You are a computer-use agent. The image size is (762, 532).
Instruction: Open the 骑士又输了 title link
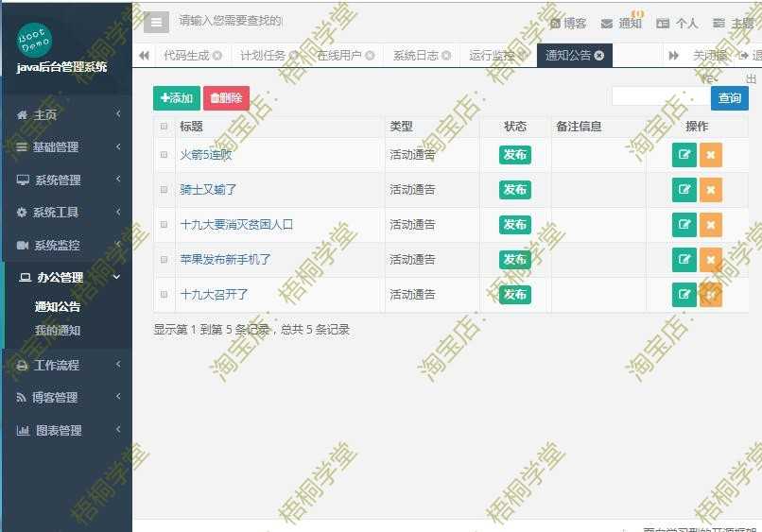[208, 190]
